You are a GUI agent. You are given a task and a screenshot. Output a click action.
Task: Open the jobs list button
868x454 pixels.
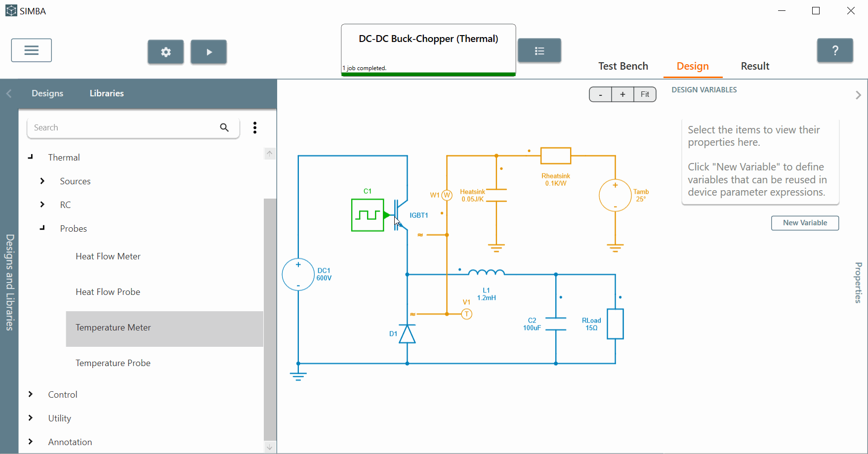(x=539, y=50)
